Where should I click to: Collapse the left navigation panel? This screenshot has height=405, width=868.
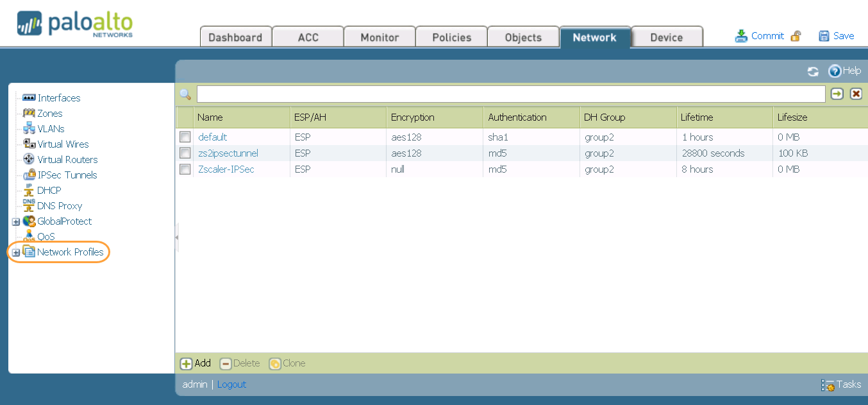176,237
